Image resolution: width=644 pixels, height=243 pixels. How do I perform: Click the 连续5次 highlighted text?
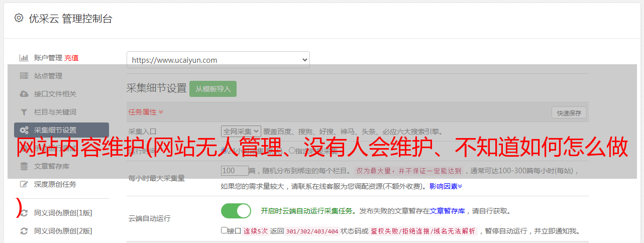[255, 231]
